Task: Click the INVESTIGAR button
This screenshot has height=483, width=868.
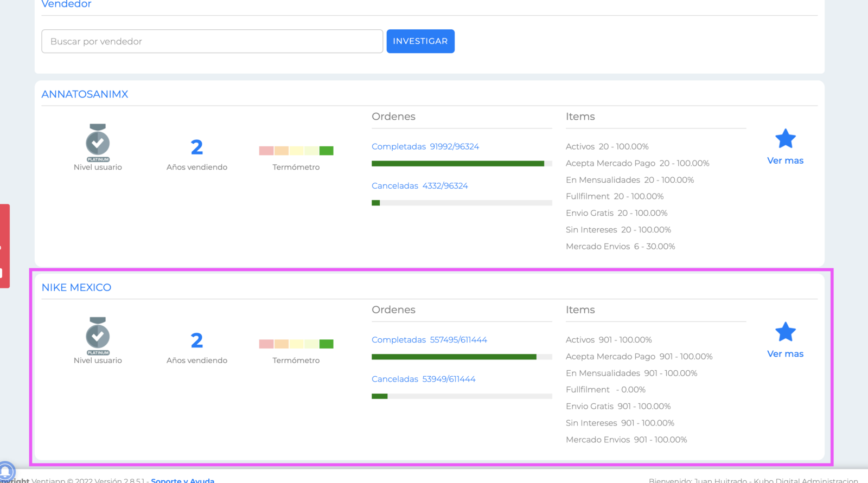Action: point(420,41)
